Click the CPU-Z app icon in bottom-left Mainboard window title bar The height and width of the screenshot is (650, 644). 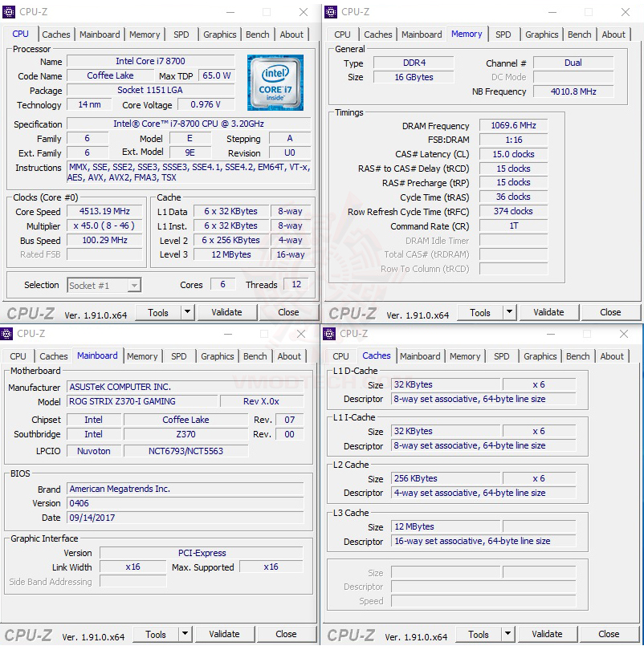[x=6, y=333]
